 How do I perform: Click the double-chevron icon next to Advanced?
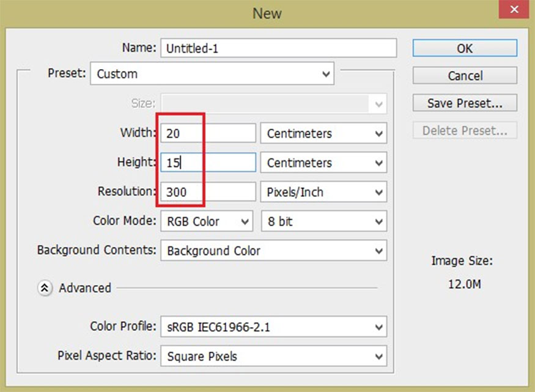coord(45,287)
